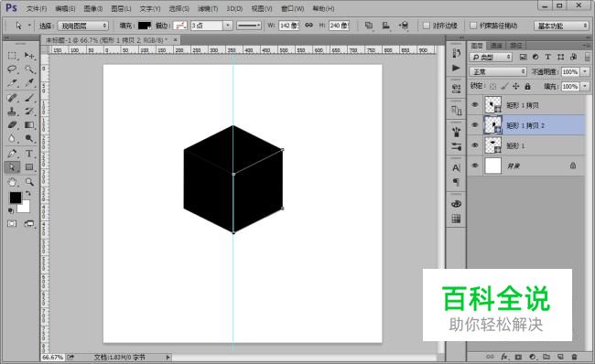595x364 pixels.
Task: Hide the 矩形 1 layer
Action: 475,145
